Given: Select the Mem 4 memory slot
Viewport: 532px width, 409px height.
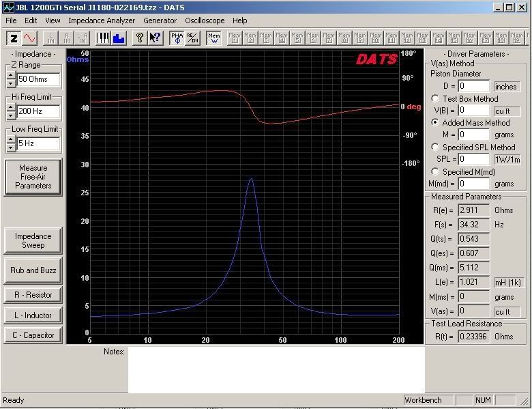Looking at the screenshot, I should [282, 38].
